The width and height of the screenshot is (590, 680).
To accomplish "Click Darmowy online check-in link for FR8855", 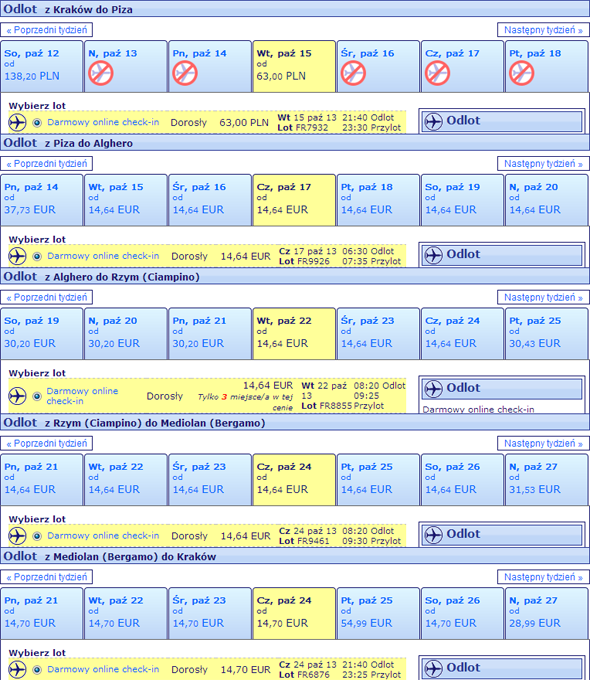I will tap(82, 396).
